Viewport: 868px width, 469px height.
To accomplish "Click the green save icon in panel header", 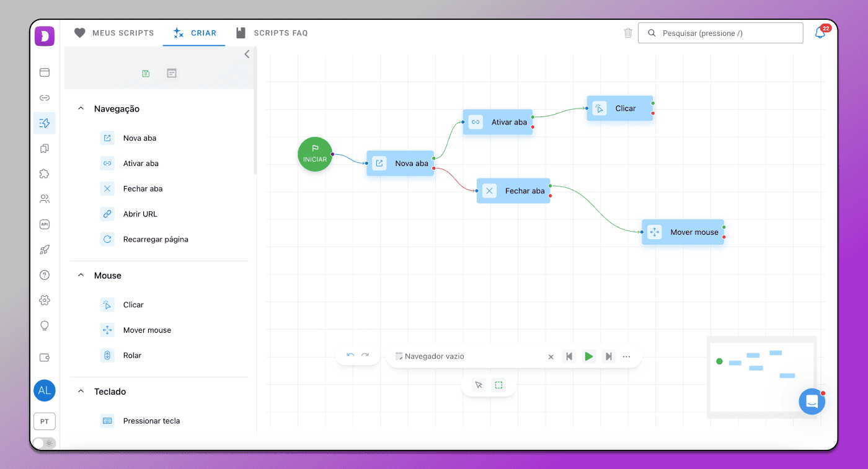I will coord(146,73).
